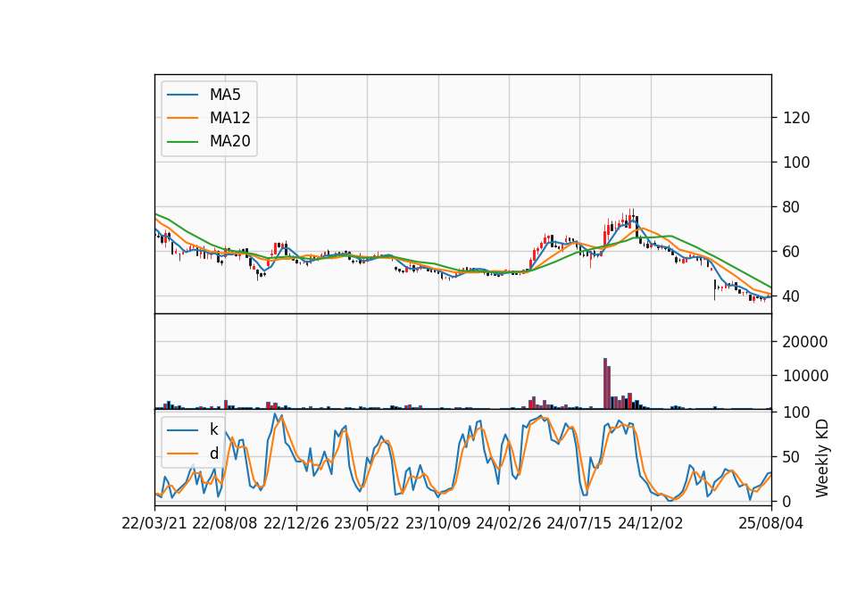Screen dimensions: 857x616
Task: Click the 80 price axis tick label
Action: 792,207
